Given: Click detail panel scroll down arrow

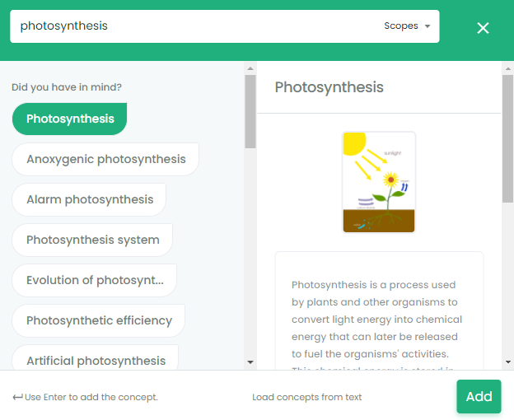Looking at the screenshot, I should (507, 362).
